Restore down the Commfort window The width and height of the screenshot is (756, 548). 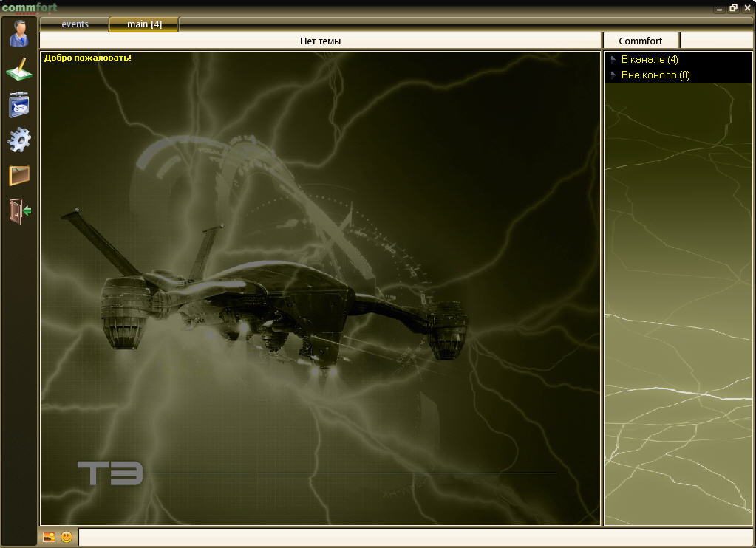point(733,7)
